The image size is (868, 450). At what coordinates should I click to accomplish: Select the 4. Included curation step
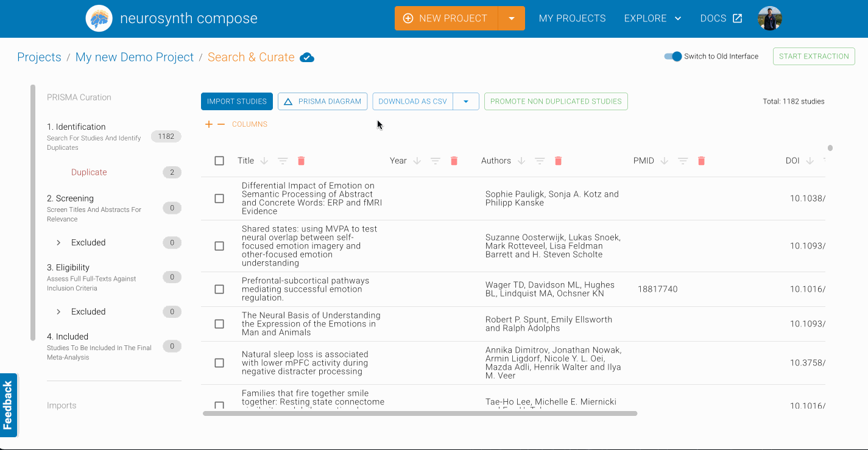pyautogui.click(x=114, y=346)
